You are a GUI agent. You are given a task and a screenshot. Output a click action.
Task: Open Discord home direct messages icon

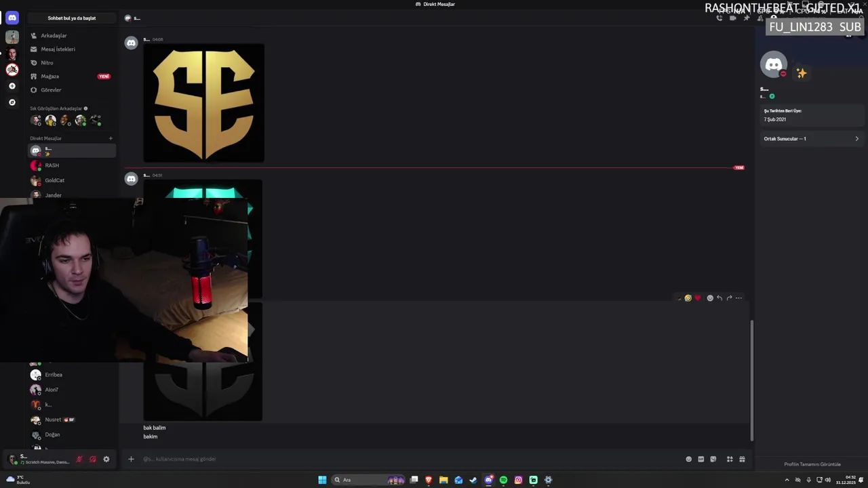[12, 18]
